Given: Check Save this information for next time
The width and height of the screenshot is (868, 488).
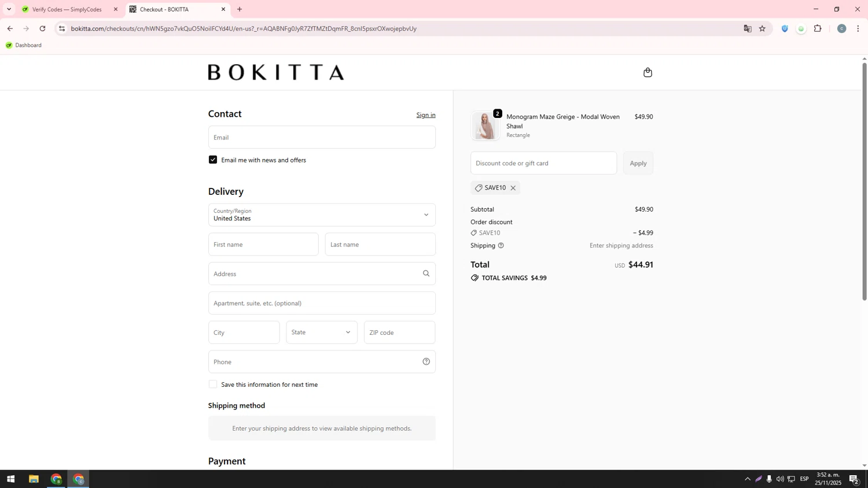Looking at the screenshot, I should click(x=213, y=384).
